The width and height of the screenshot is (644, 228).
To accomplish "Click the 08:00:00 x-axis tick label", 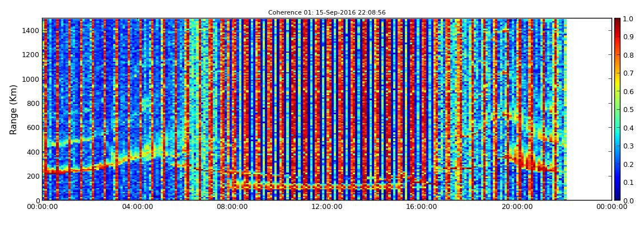I will pos(232,207).
